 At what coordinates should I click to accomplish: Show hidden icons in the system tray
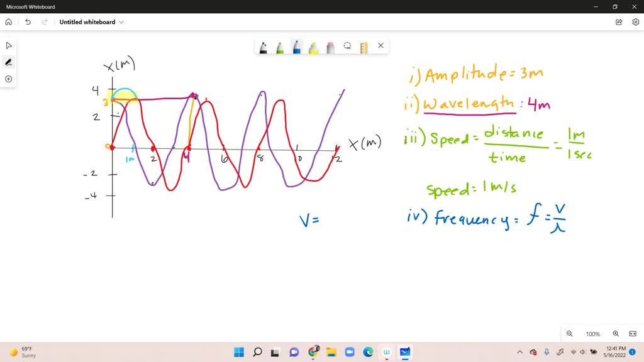(520, 352)
